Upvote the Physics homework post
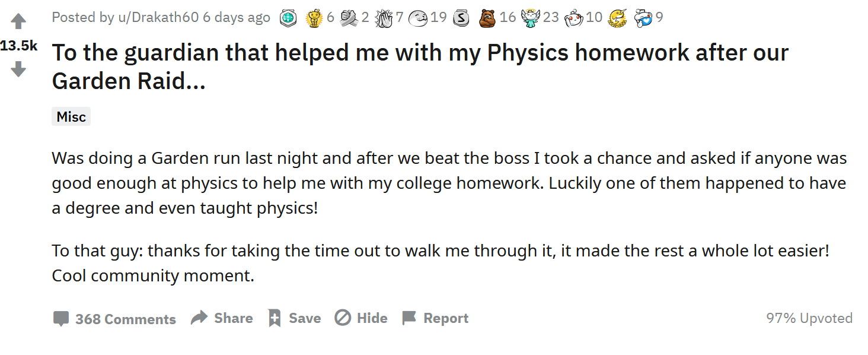This screenshot has height=355, width=868. tap(18, 21)
